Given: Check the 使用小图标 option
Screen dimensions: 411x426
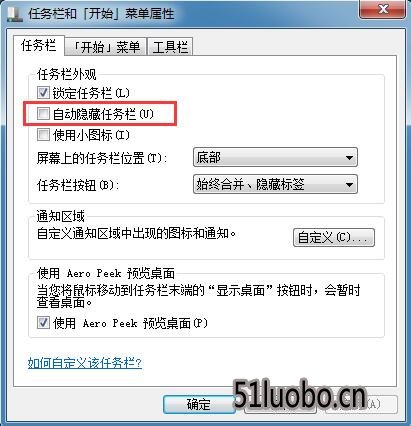Looking at the screenshot, I should coord(43,135).
